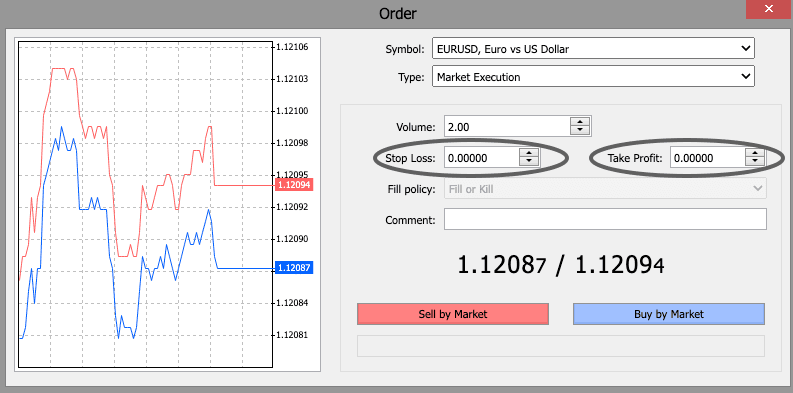Decrease Stop Loss with the down arrow

(x=529, y=162)
